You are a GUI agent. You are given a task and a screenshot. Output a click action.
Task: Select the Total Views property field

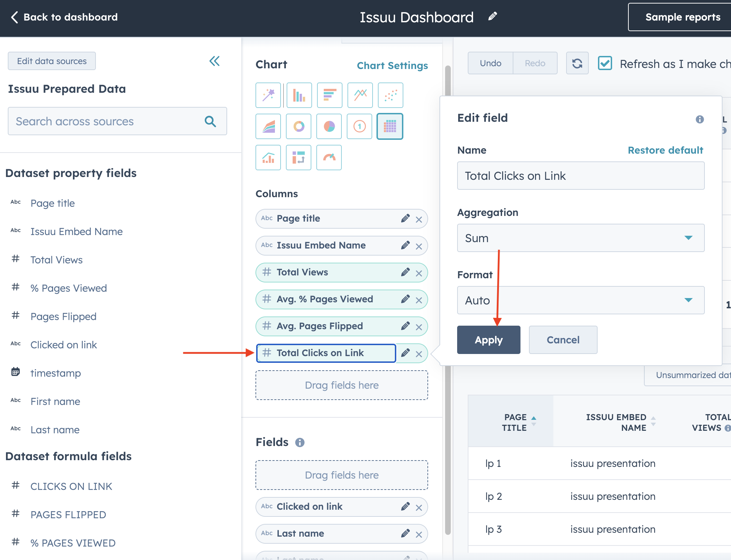57,260
